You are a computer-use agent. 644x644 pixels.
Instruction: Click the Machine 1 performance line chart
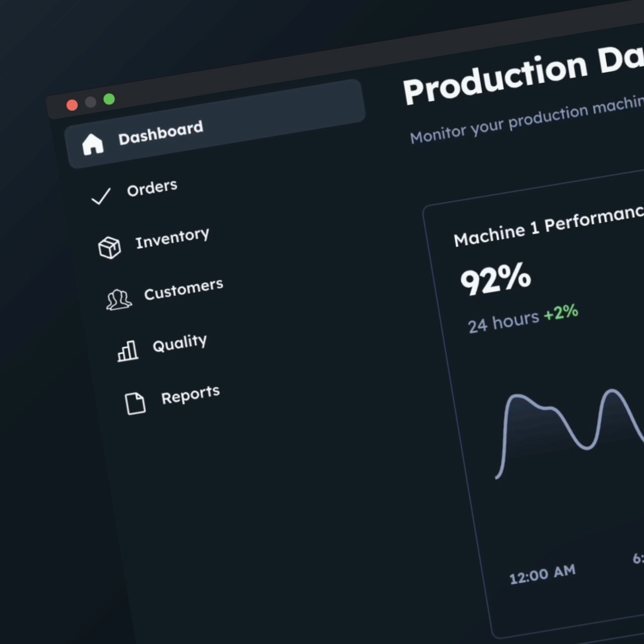[x=569, y=433]
